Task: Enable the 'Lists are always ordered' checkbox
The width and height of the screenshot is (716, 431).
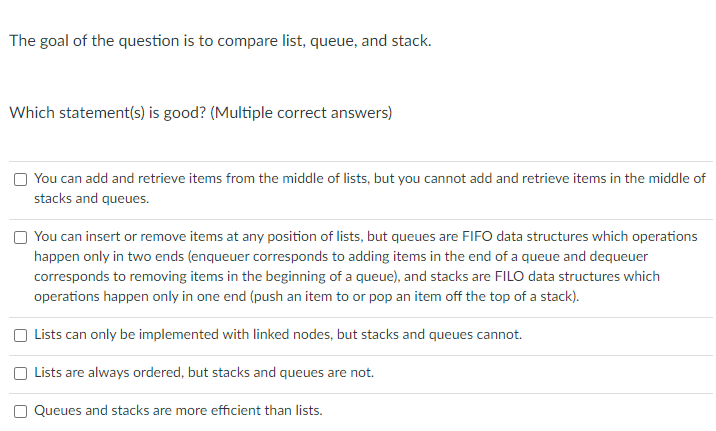Action: pyautogui.click(x=20, y=373)
